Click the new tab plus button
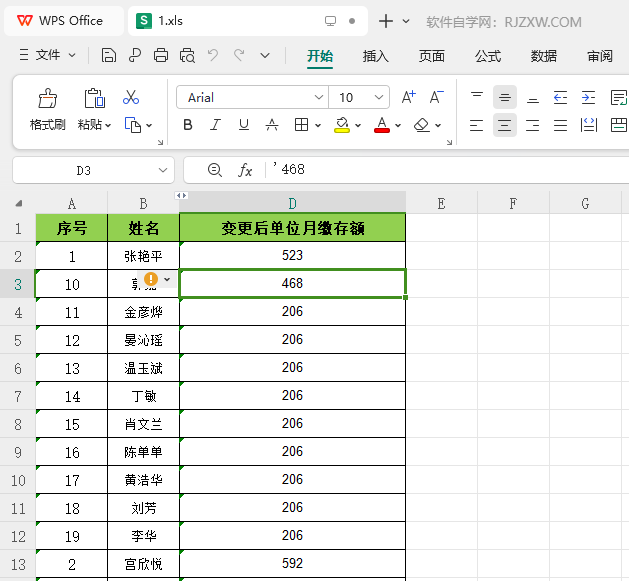The width and height of the screenshot is (629, 581). 386,21
